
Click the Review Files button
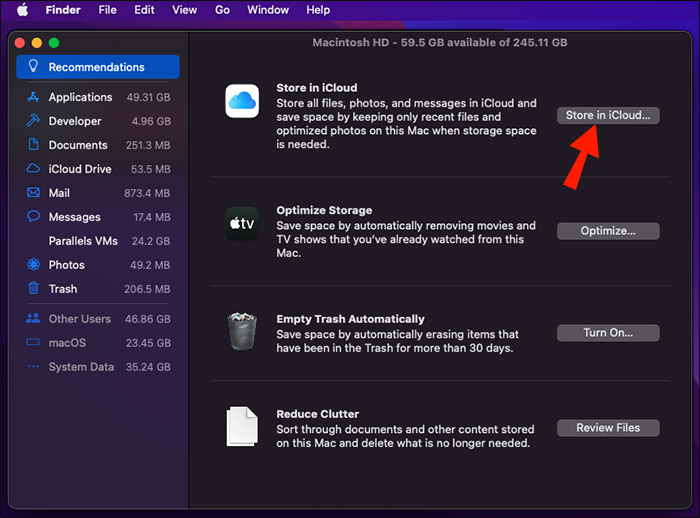(x=607, y=428)
